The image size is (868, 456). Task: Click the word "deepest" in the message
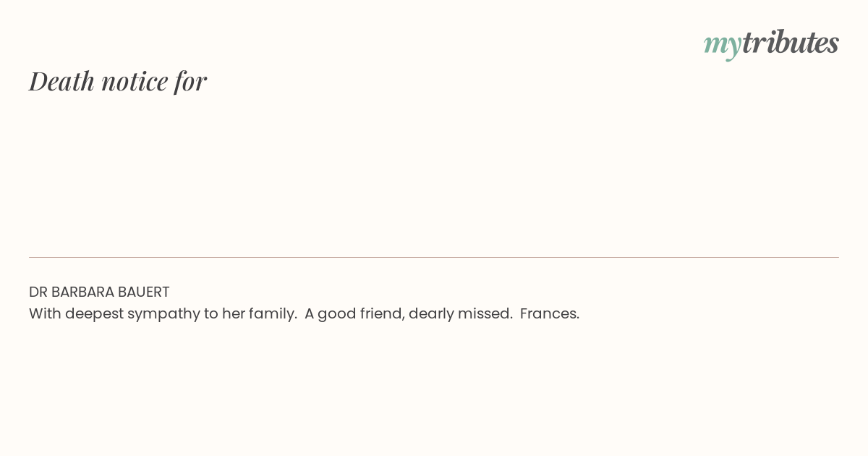coord(94,313)
